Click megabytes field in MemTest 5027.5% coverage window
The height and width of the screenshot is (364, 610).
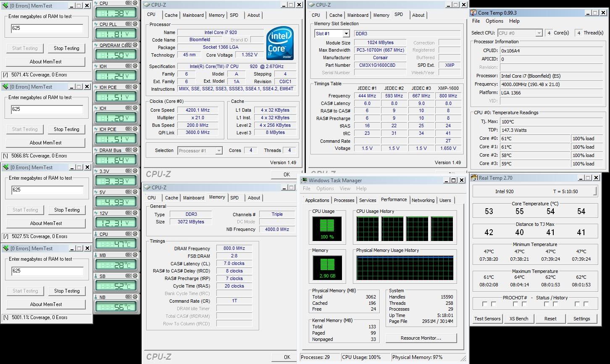click(x=47, y=190)
